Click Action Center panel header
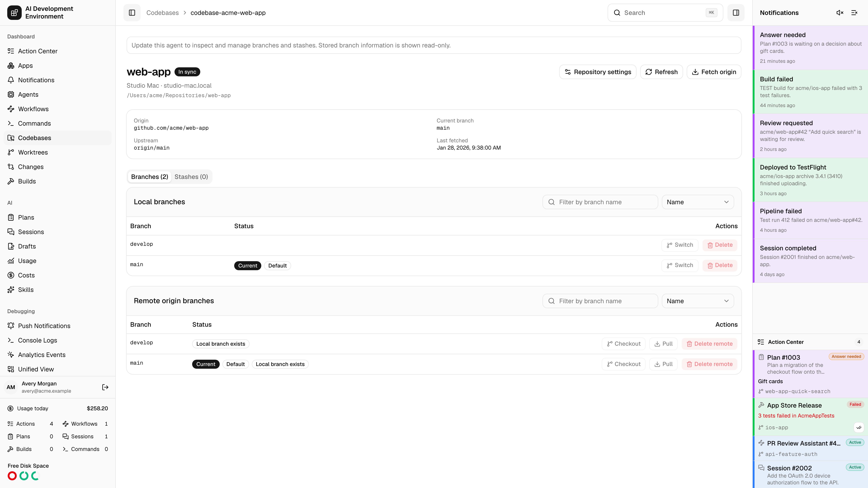This screenshot has height=488, width=868. [810, 342]
